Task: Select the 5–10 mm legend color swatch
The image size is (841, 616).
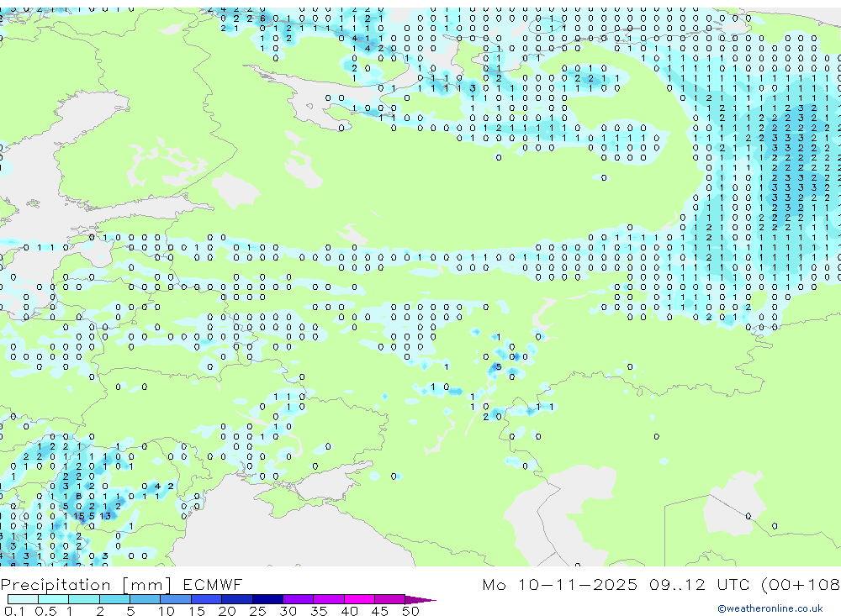Action: [145, 599]
